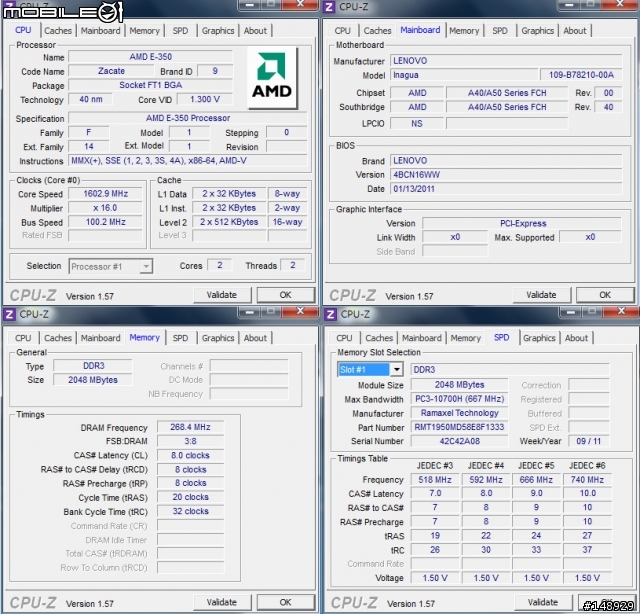Click the Instructions field listing MMX(+), SSE
Image resolution: width=640 pixels, height=614 pixels.
click(188, 160)
